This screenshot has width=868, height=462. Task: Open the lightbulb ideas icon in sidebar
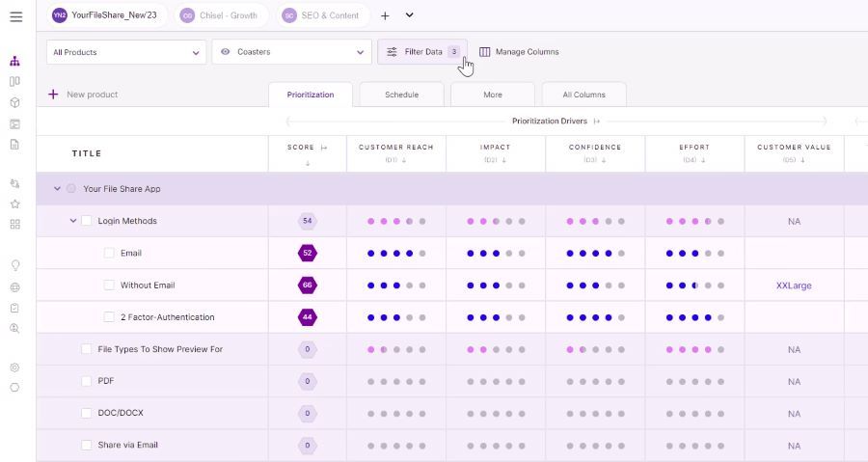coord(14,265)
